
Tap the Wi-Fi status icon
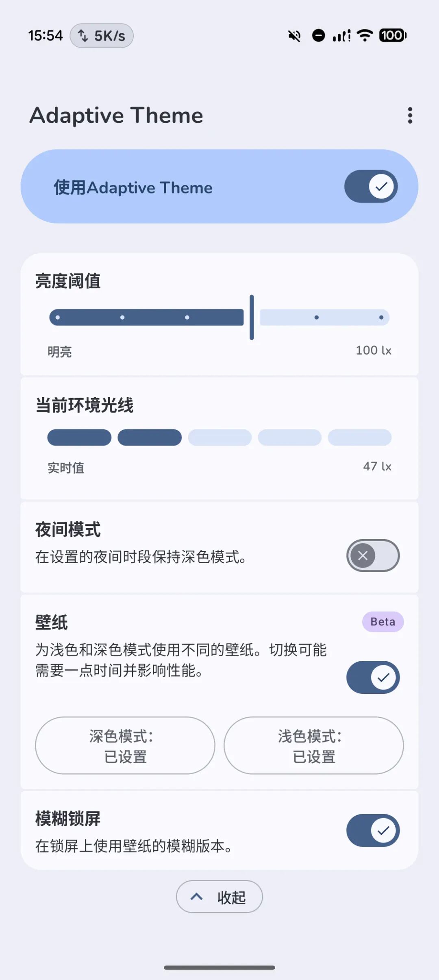(365, 35)
